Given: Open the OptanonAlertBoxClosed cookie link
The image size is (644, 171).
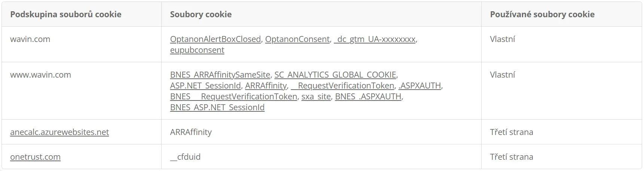Looking at the screenshot, I should point(215,39).
